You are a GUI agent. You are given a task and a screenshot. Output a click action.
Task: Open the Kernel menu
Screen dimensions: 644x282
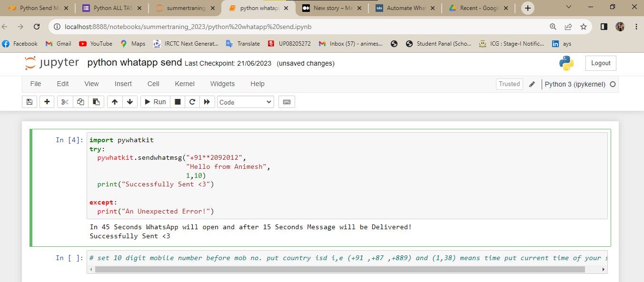(184, 84)
